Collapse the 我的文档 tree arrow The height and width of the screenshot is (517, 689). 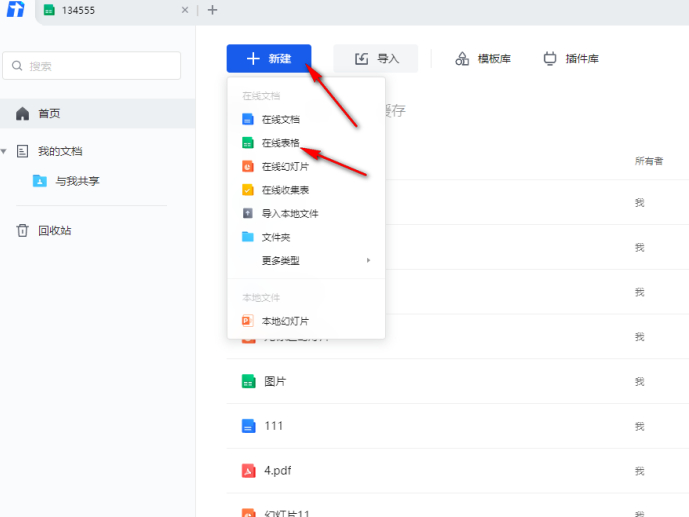4,152
